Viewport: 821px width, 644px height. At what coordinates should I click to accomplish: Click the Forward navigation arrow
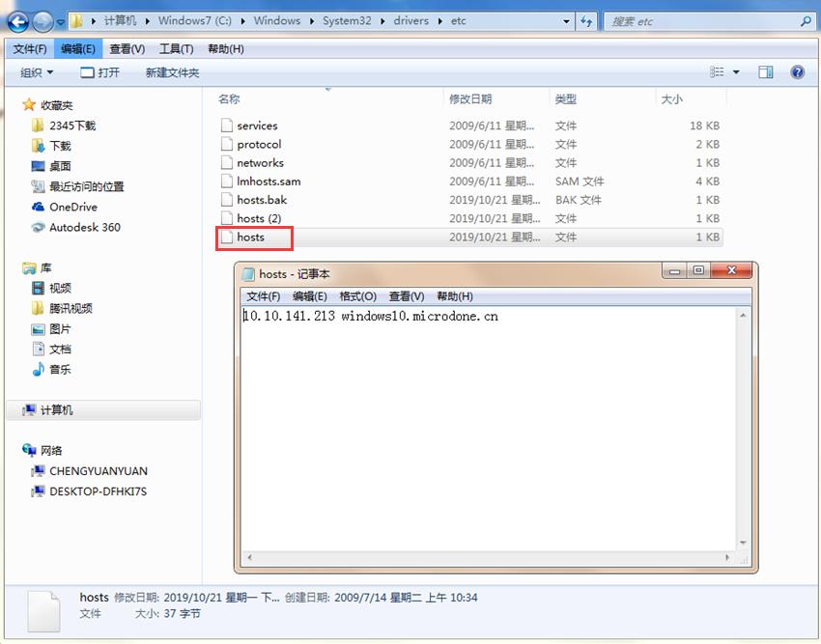click(x=42, y=19)
